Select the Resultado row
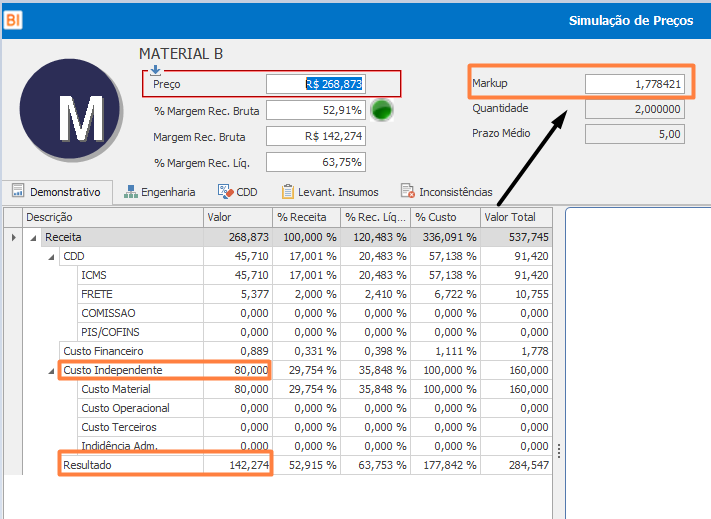This screenshot has width=711, height=519. point(306,466)
